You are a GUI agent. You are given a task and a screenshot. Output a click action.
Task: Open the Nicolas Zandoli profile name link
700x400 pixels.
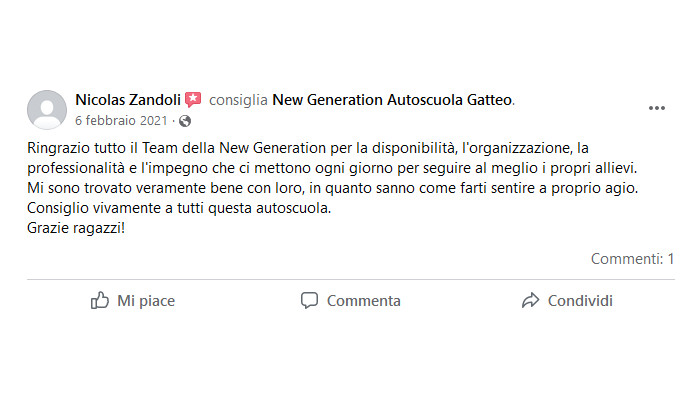(128, 100)
